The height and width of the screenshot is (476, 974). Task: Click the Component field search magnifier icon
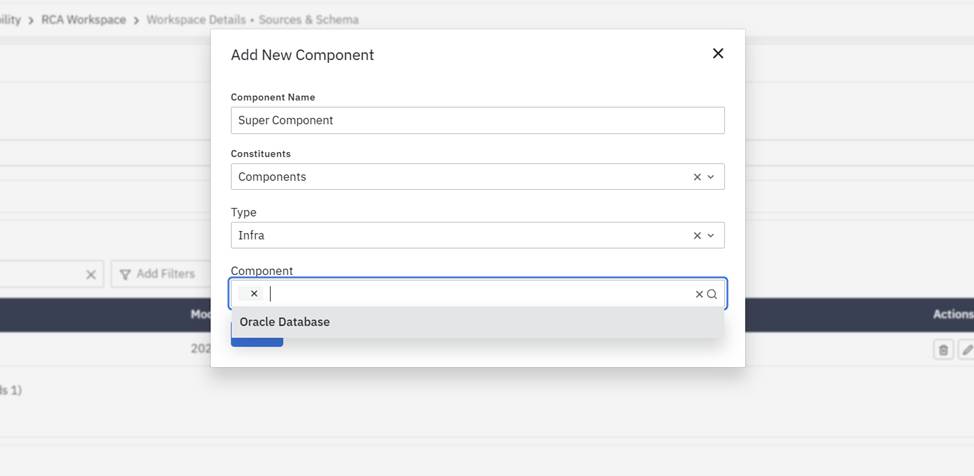pyautogui.click(x=712, y=294)
